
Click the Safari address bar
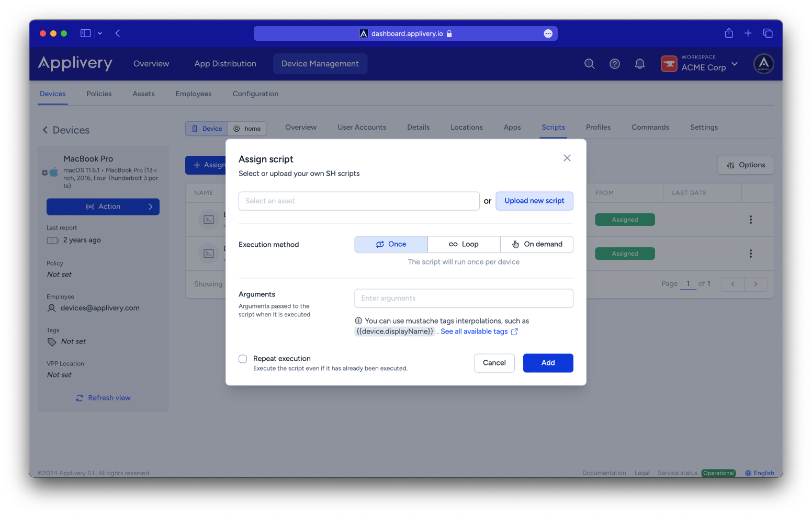pos(405,33)
